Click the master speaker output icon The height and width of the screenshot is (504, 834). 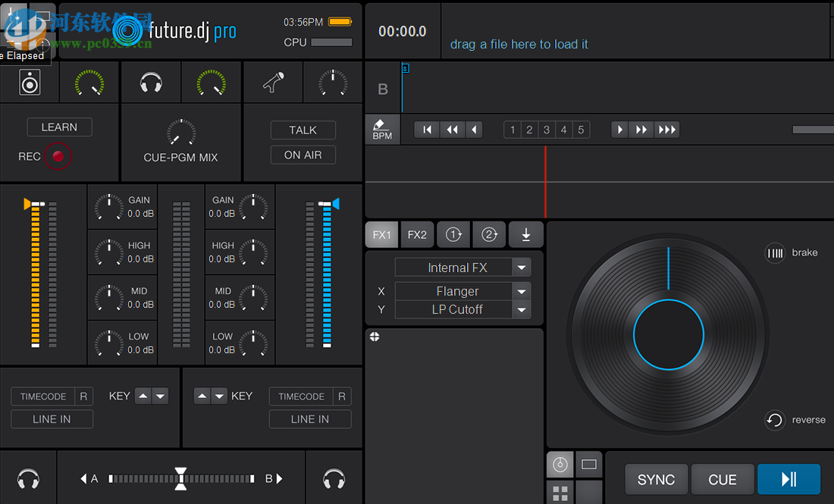30,82
